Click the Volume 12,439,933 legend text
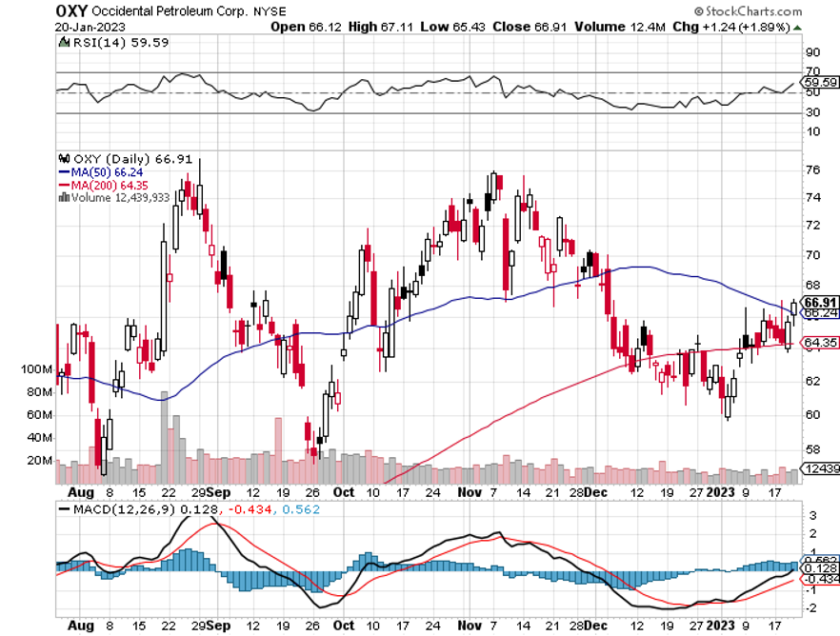840x636 pixels. point(120,197)
